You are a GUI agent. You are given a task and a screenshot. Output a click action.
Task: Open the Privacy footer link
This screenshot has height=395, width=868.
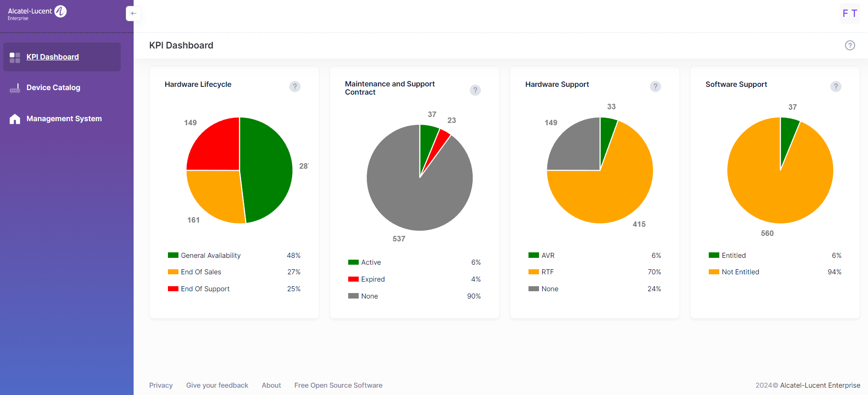point(161,385)
